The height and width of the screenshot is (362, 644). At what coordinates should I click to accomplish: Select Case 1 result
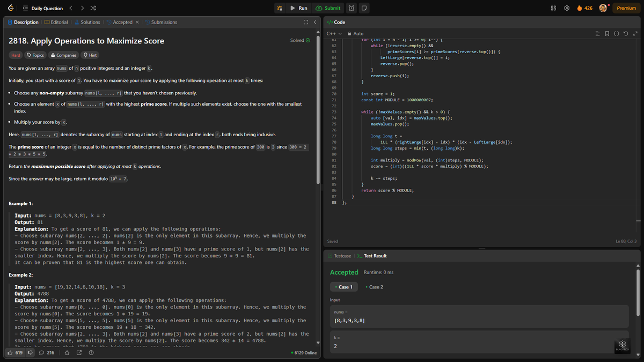click(343, 287)
